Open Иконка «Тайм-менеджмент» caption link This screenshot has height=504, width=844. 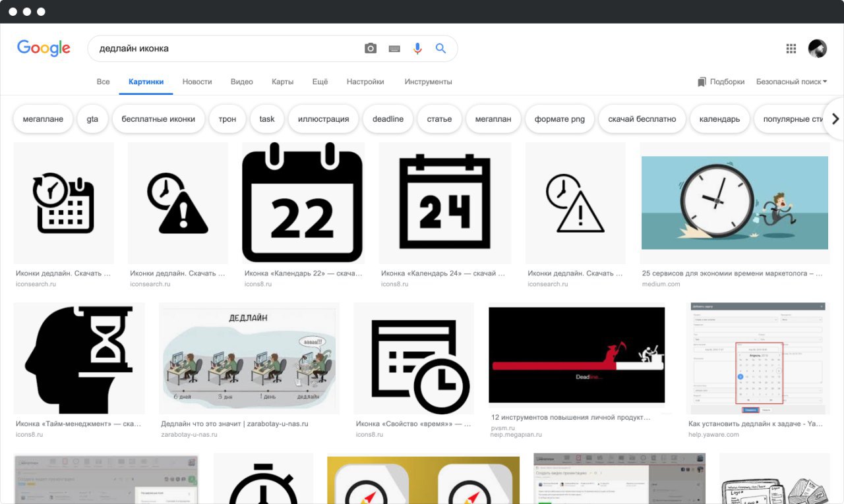point(78,424)
